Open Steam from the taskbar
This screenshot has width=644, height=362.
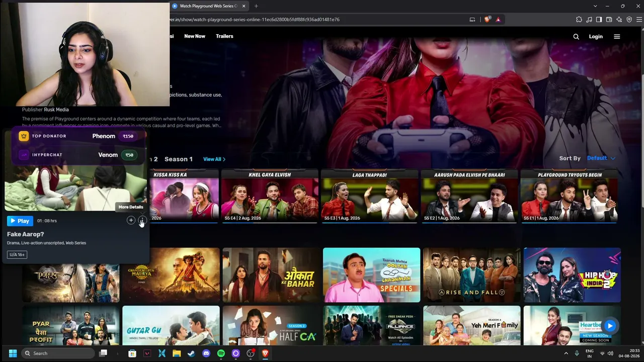click(x=191, y=353)
